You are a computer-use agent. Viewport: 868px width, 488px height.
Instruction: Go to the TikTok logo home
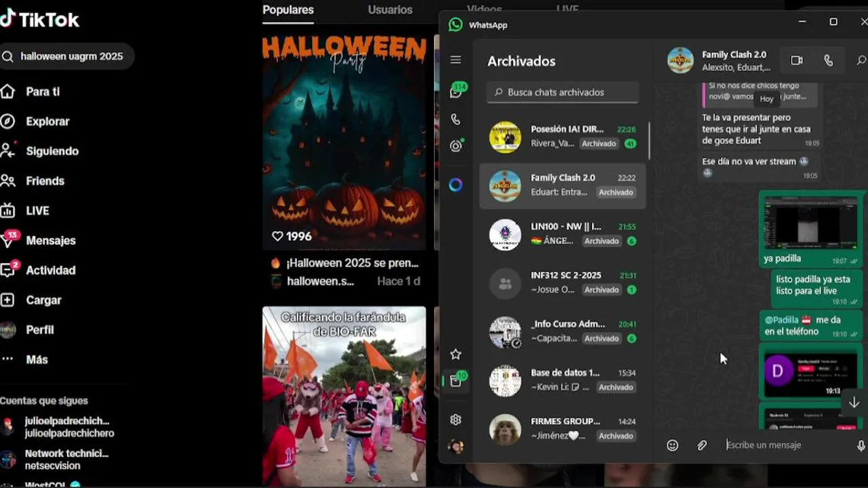pyautogui.click(x=40, y=19)
